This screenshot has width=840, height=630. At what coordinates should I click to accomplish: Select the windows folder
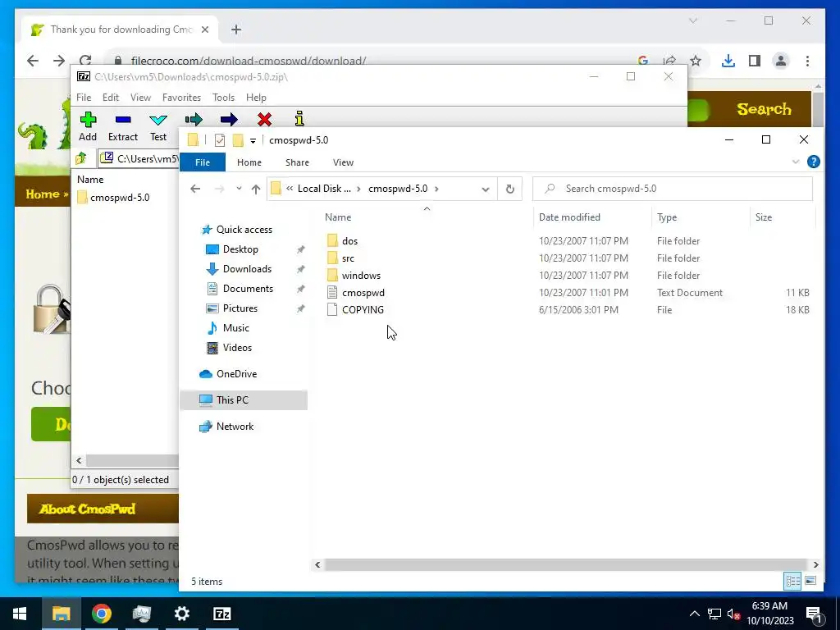(361, 276)
